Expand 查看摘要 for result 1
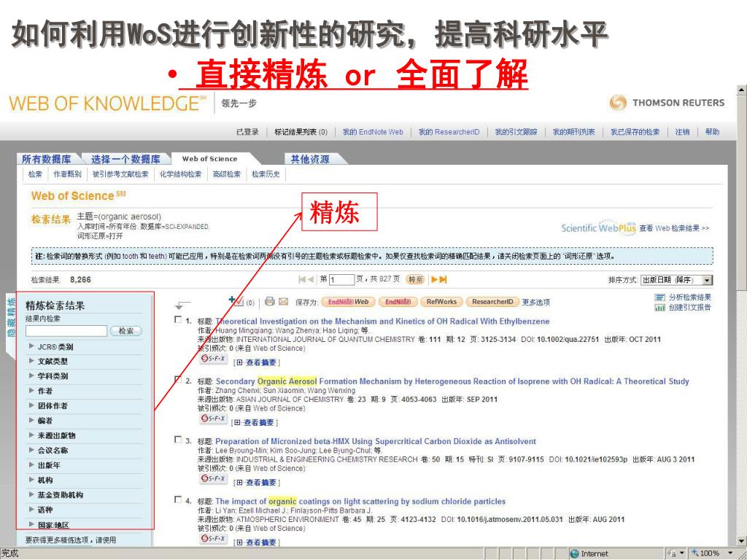The height and width of the screenshot is (560, 747). pyautogui.click(x=258, y=362)
